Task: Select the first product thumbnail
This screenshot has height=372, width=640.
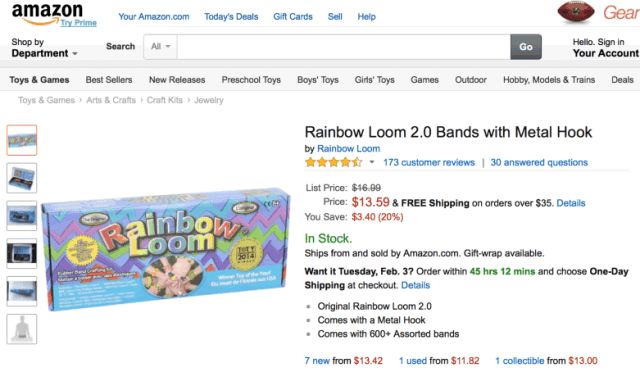Action: [x=22, y=140]
